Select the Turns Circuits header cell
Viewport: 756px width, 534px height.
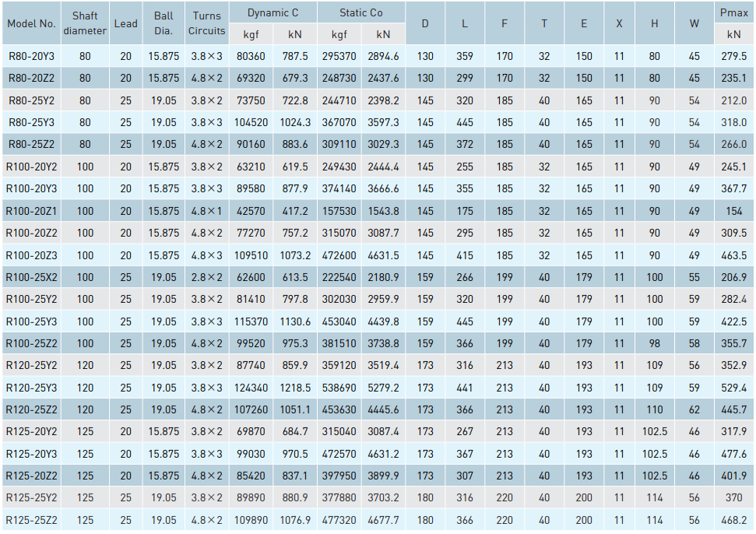207,23
